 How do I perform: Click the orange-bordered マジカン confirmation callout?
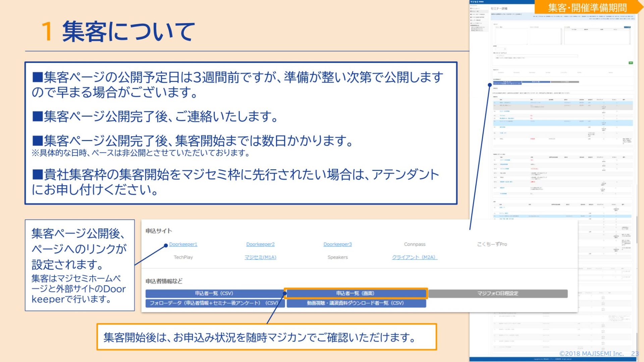pyautogui.click(x=267, y=337)
